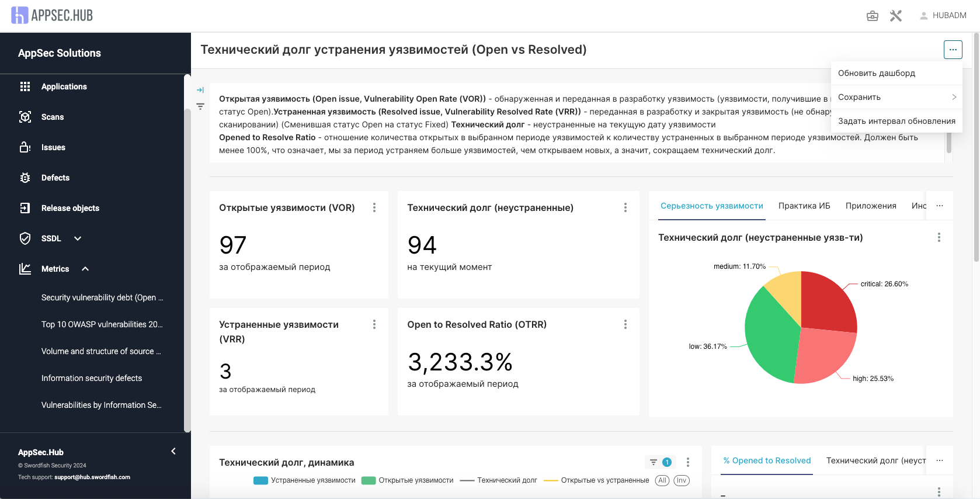Click the filter icon under the collapse arrow
Viewport: 980px width, 499px height.
(x=200, y=106)
